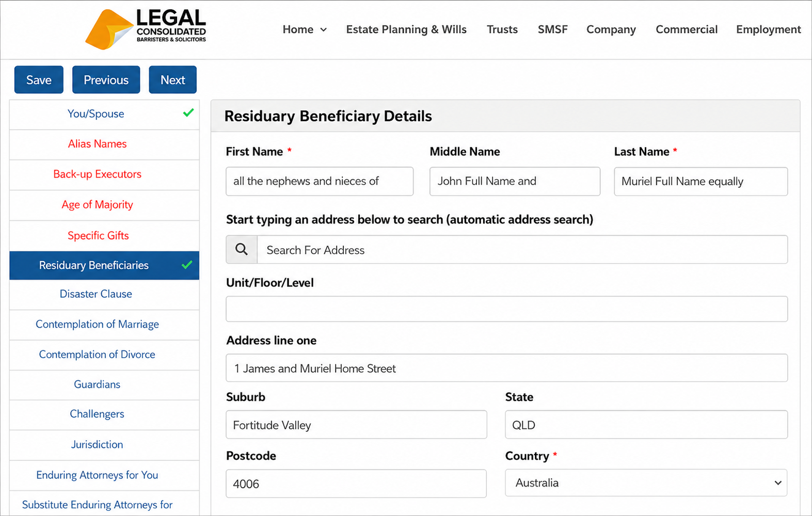Viewport: 812px width, 516px height.
Task: Click the Next button
Action: 172,80
